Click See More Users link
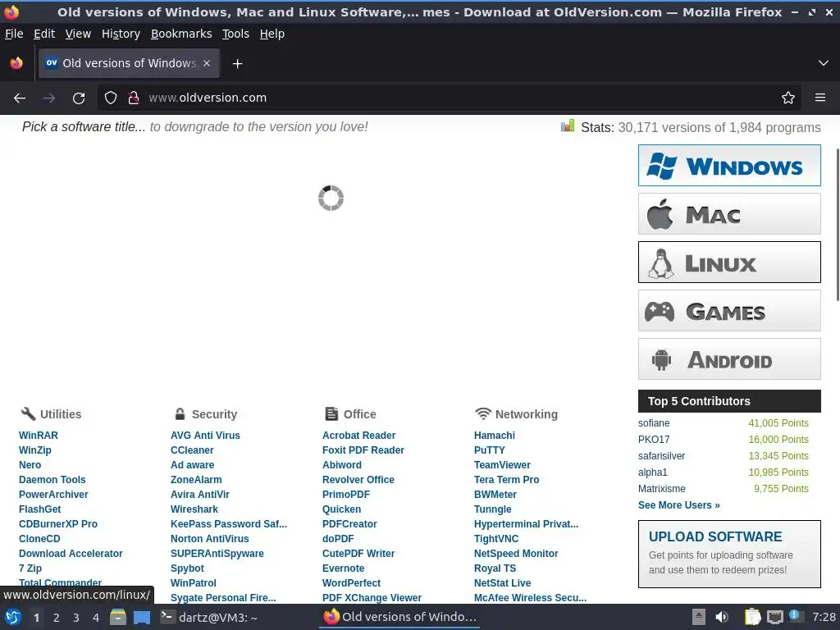 pyautogui.click(x=678, y=505)
